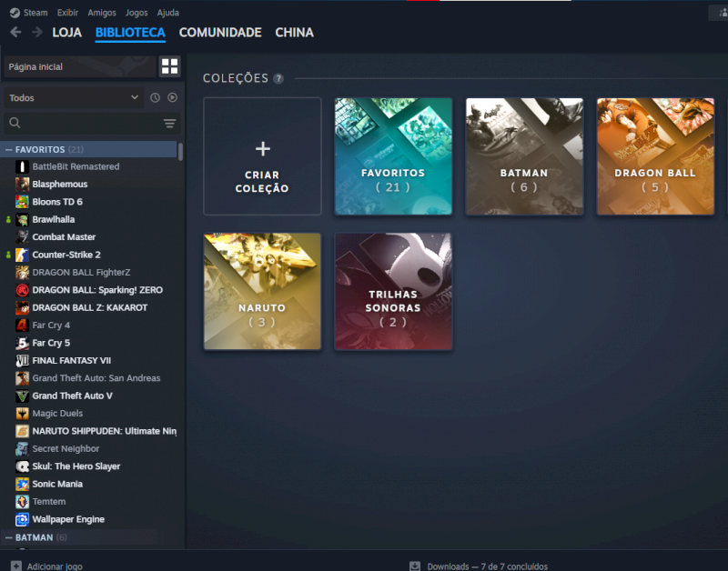Click the Magic Duels icon
Screen dimensions: 728x571
pyautogui.click(x=22, y=414)
